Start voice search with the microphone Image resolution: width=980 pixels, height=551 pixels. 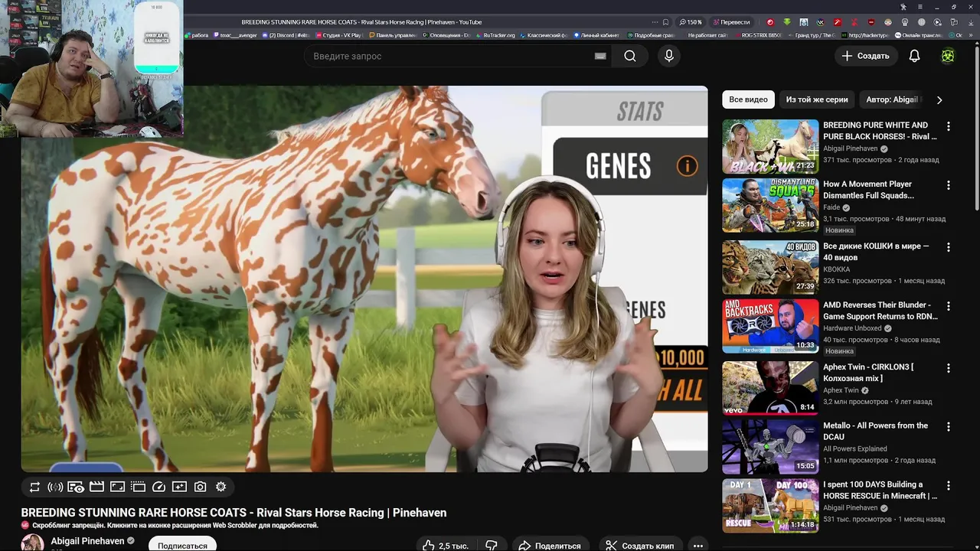[669, 56]
